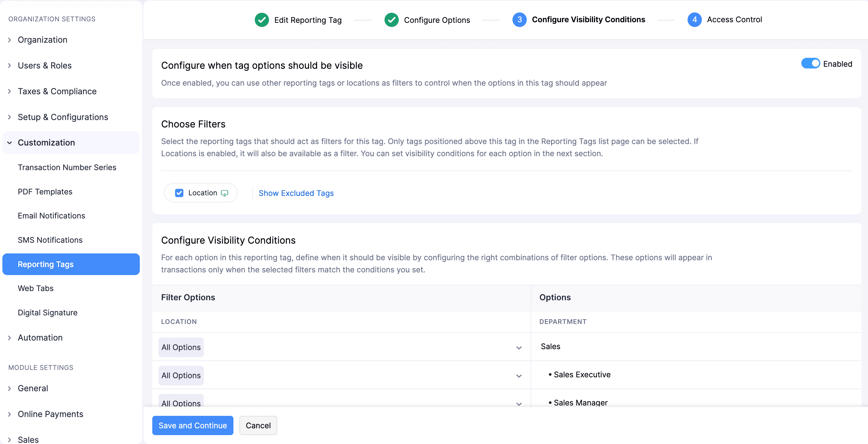This screenshot has width=868, height=444.
Task: Navigate to Web Tabs settings
Action: 35,288
